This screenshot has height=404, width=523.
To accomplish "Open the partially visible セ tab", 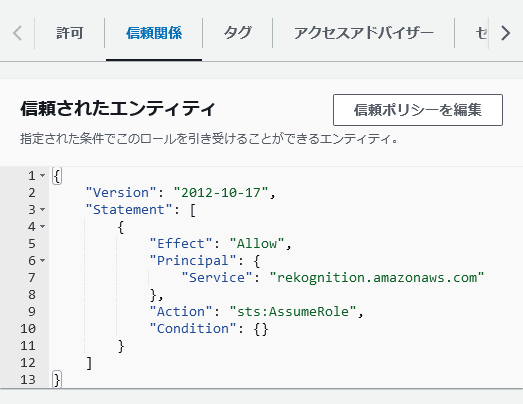I will [481, 33].
